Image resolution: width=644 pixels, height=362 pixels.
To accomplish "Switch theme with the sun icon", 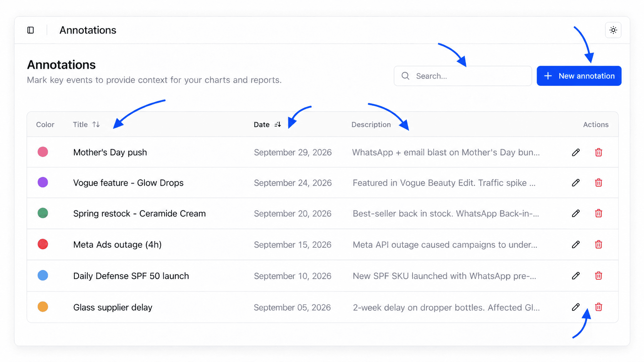I will [613, 30].
